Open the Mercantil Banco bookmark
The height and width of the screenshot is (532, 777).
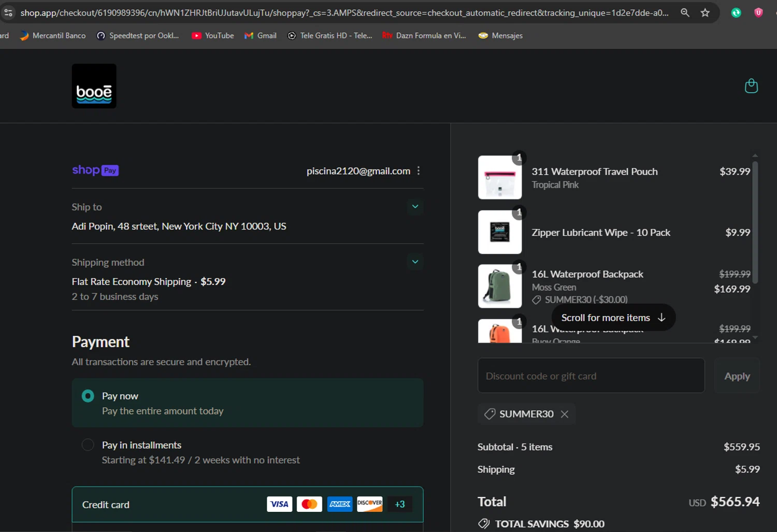point(53,35)
